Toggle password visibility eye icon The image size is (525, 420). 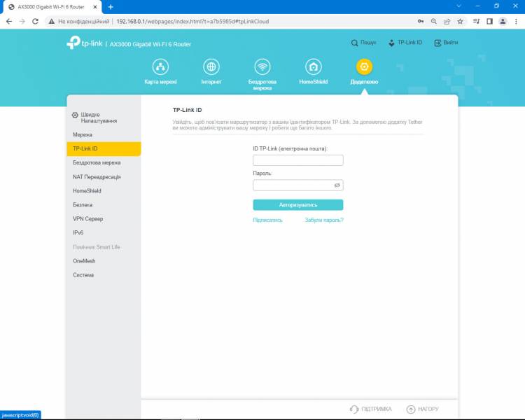(x=337, y=185)
